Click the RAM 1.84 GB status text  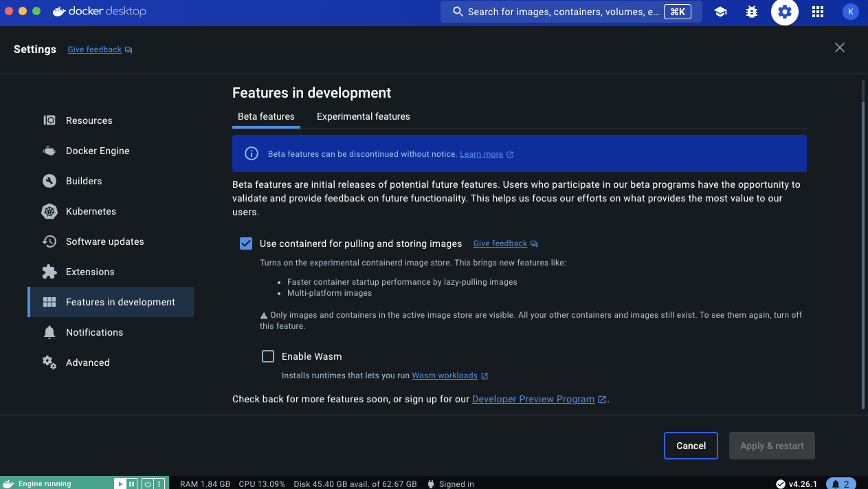[x=205, y=483]
